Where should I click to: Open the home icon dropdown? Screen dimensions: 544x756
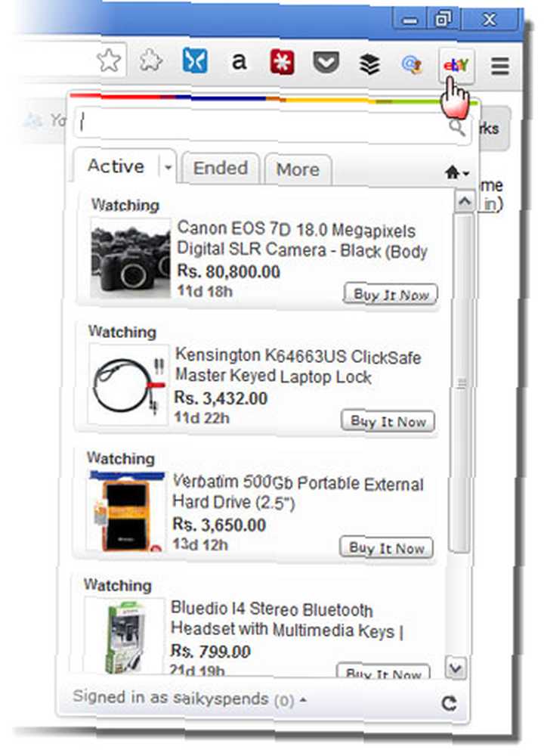(456, 172)
